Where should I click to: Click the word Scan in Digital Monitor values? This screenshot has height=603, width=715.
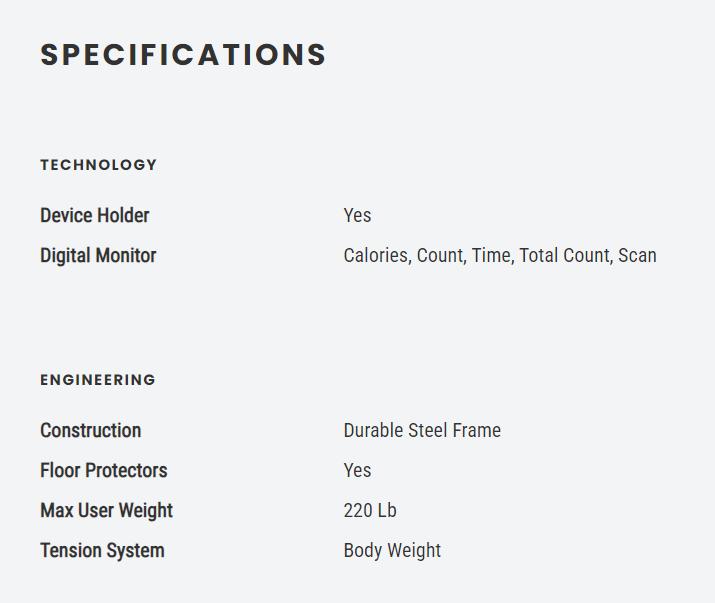637,255
